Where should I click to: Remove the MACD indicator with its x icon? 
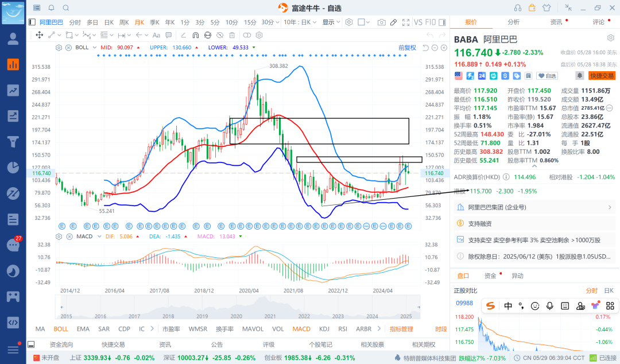click(69, 237)
